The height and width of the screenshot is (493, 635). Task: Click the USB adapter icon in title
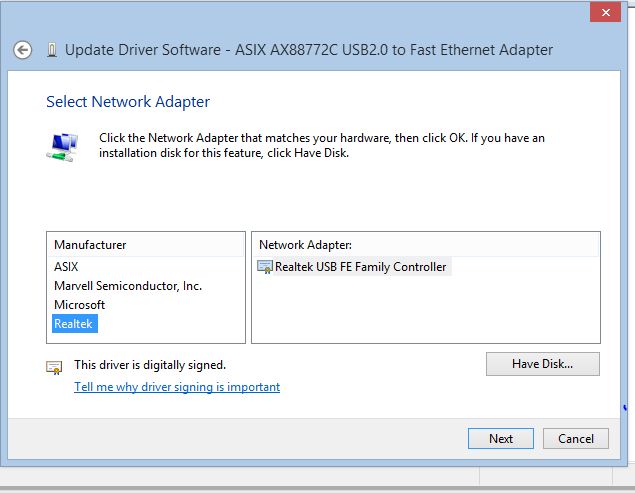coord(52,50)
